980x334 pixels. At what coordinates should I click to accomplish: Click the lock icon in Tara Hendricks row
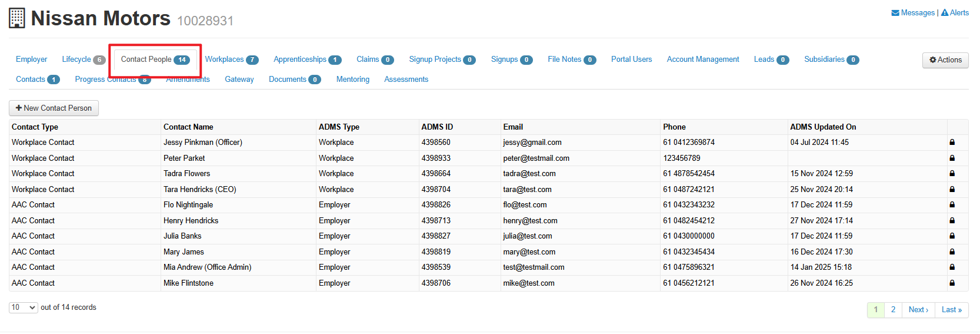952,189
